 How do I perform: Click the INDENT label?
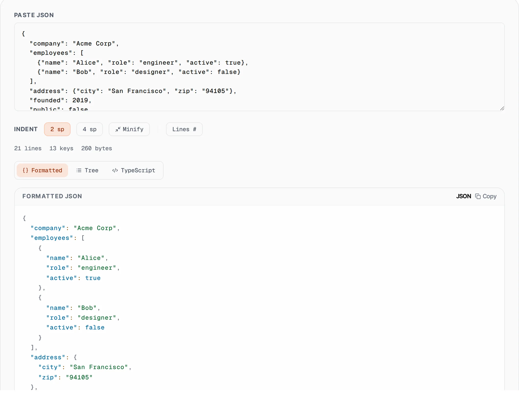26,129
